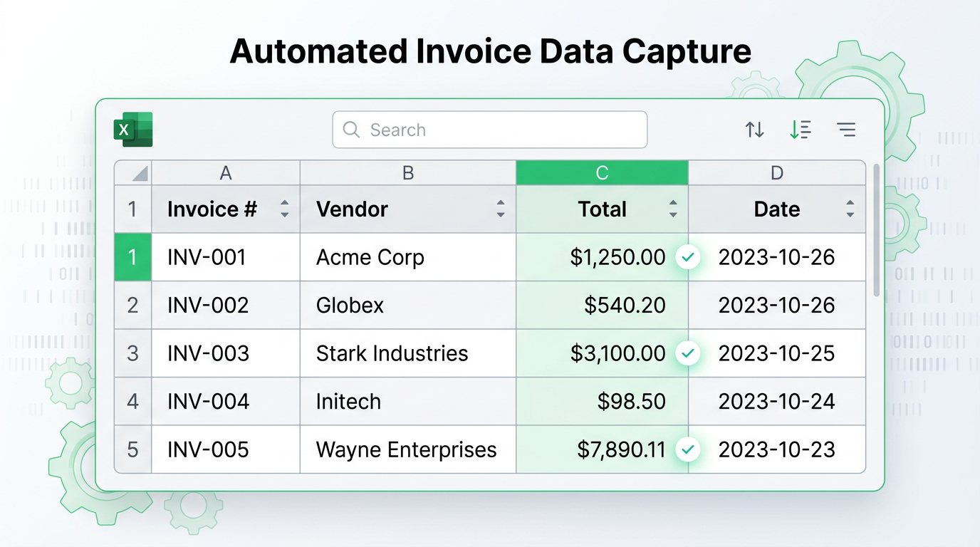Click the Excel logo icon
This screenshot has height=547, width=980.
(x=133, y=130)
